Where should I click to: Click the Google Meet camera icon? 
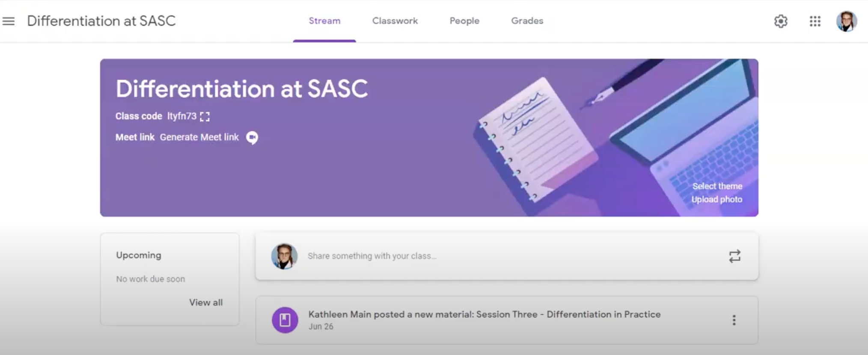(x=252, y=138)
